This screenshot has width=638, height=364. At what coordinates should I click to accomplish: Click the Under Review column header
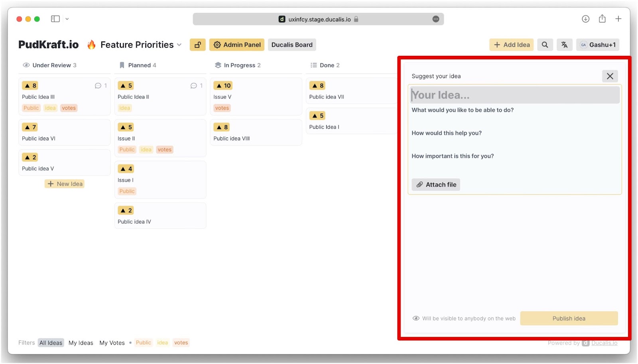click(x=49, y=65)
